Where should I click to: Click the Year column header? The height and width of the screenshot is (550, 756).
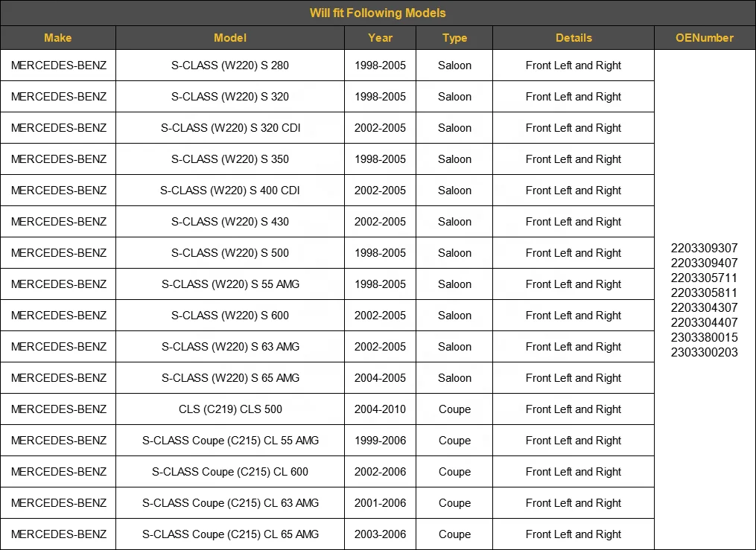(380, 37)
